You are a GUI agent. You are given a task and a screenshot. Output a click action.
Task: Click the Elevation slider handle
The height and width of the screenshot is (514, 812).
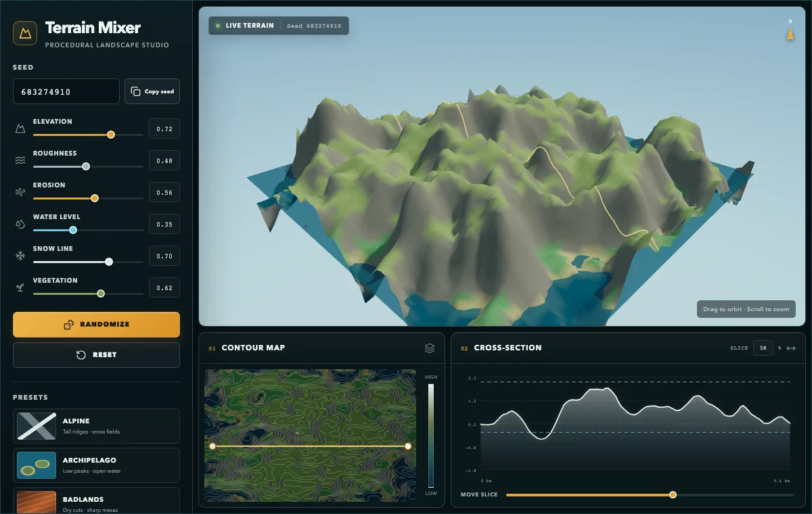(x=111, y=135)
